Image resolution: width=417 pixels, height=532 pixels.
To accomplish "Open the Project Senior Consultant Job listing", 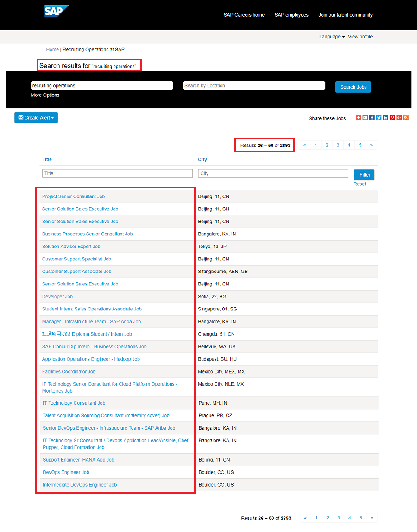I will pos(73,196).
